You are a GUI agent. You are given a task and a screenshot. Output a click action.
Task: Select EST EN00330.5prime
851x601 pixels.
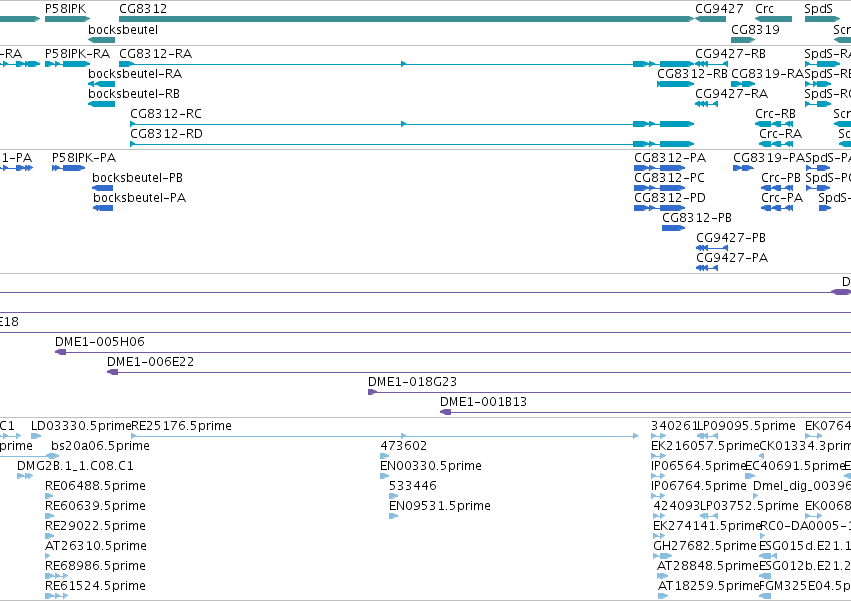point(384,476)
